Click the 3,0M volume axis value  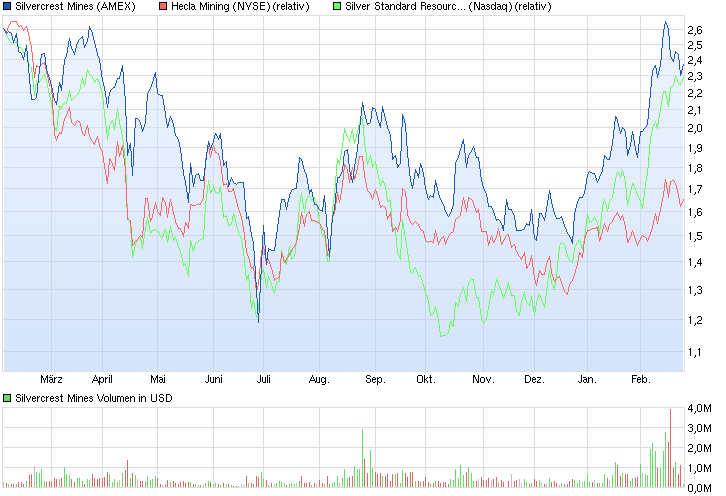click(x=700, y=428)
